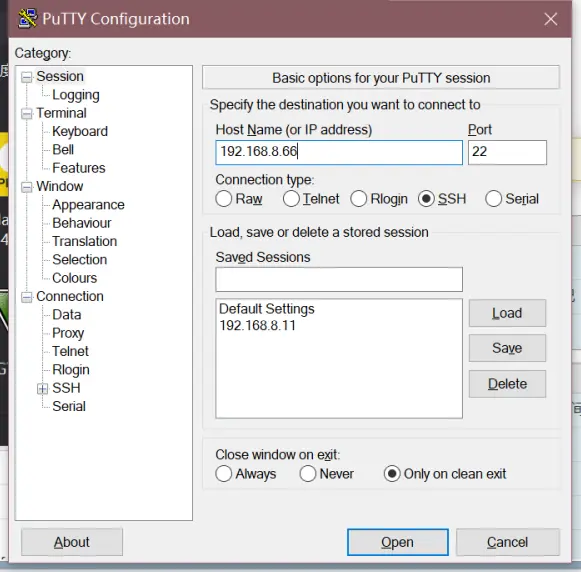Screen dimensions: 581x572
Task: Focus the Port input field
Action: tap(507, 152)
